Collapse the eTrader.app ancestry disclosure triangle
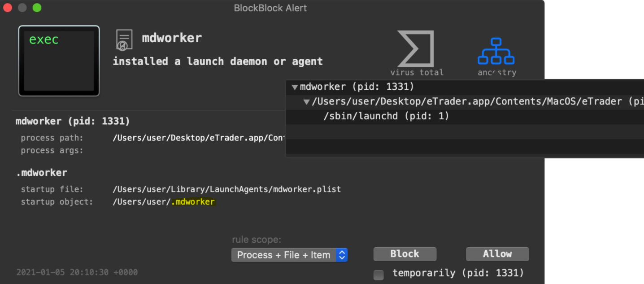644x284 pixels. (x=307, y=101)
